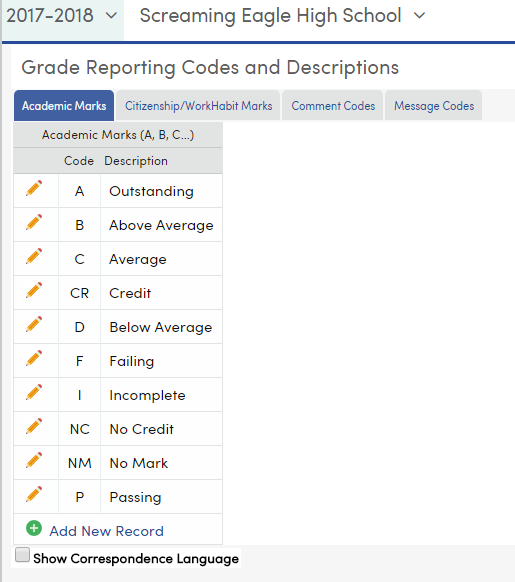Edit the Credit record pencil icon
Image resolution: width=515 pixels, height=582 pixels.
tap(34, 290)
